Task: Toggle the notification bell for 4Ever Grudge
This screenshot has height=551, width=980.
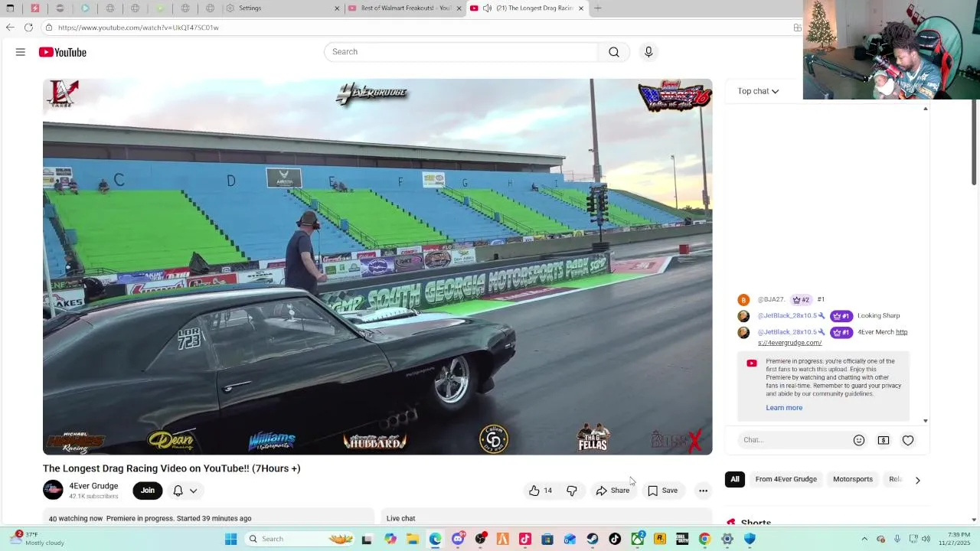Action: (178, 491)
